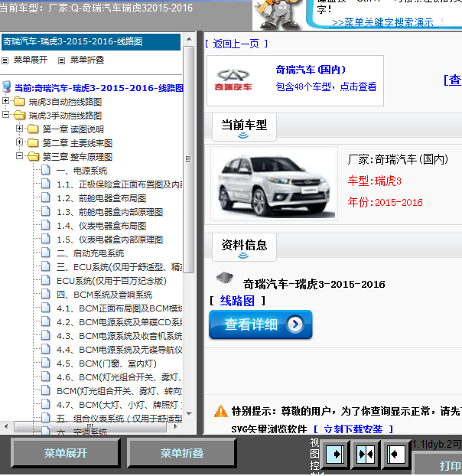Select ECU系统(仅用于百万纪念版) item

click(112, 281)
